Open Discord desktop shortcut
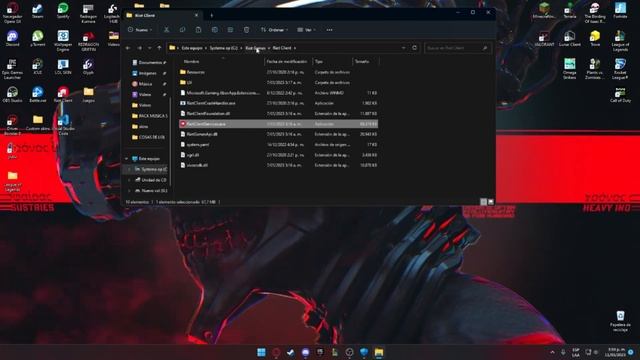Viewport: 640px width, 360px height. (x=12, y=39)
